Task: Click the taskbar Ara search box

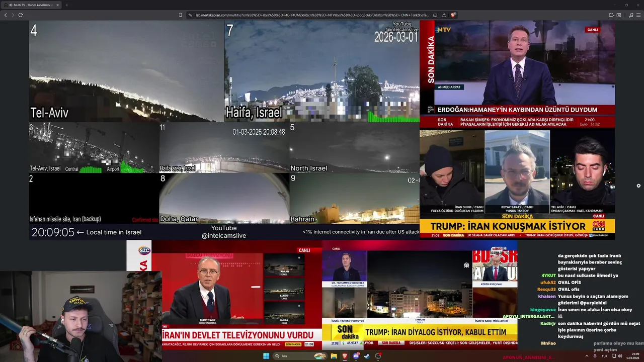Action: point(300,356)
